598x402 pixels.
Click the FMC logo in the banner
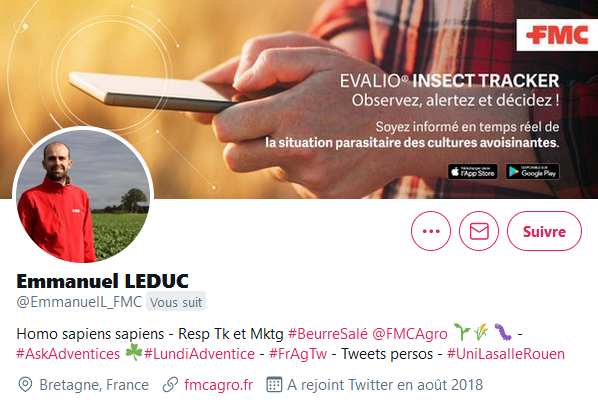click(557, 35)
